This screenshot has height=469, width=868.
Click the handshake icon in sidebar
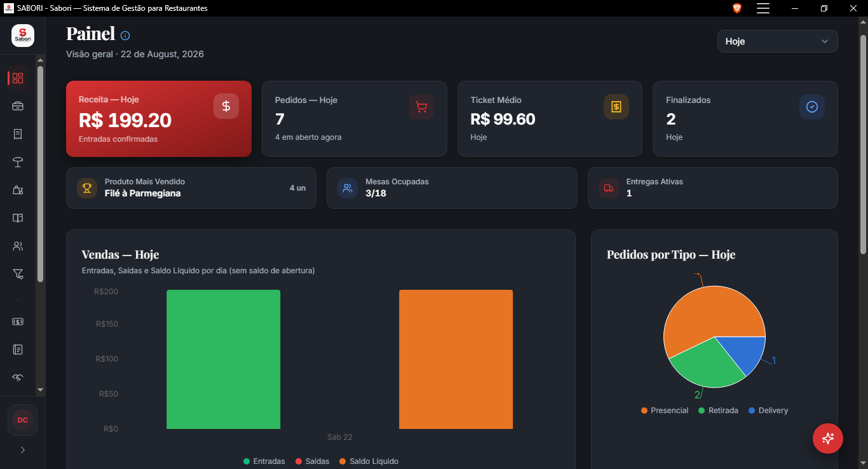[18, 377]
